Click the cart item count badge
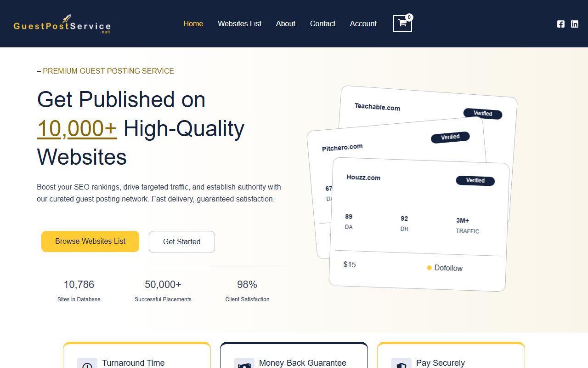Viewport: 588px width, 368px height. point(409,17)
